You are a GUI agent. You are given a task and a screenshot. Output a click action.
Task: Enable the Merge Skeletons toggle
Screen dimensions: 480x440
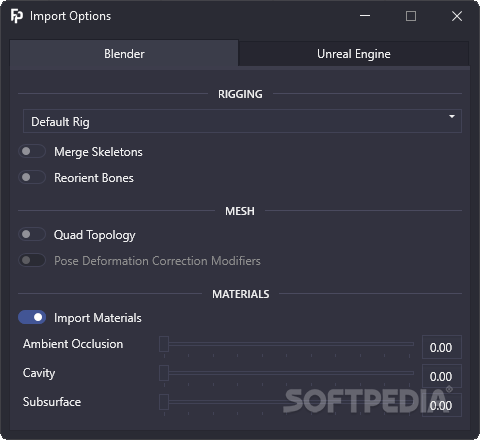pos(32,152)
